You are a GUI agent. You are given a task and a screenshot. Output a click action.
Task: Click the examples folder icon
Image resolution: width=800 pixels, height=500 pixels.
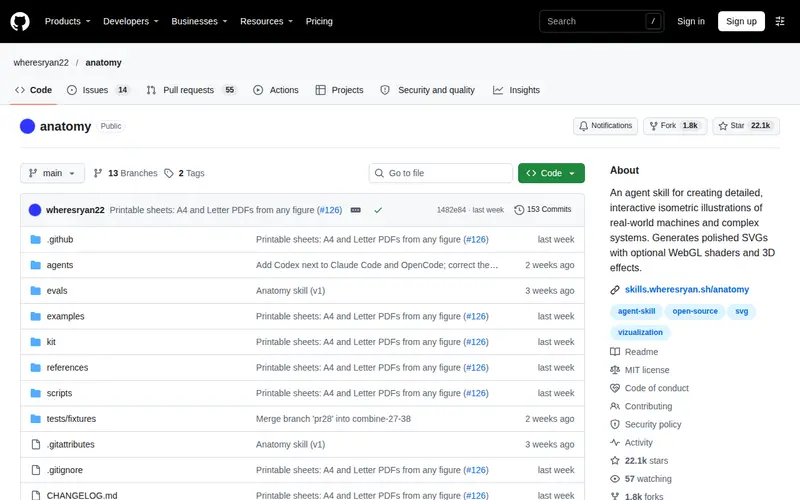coord(35,316)
